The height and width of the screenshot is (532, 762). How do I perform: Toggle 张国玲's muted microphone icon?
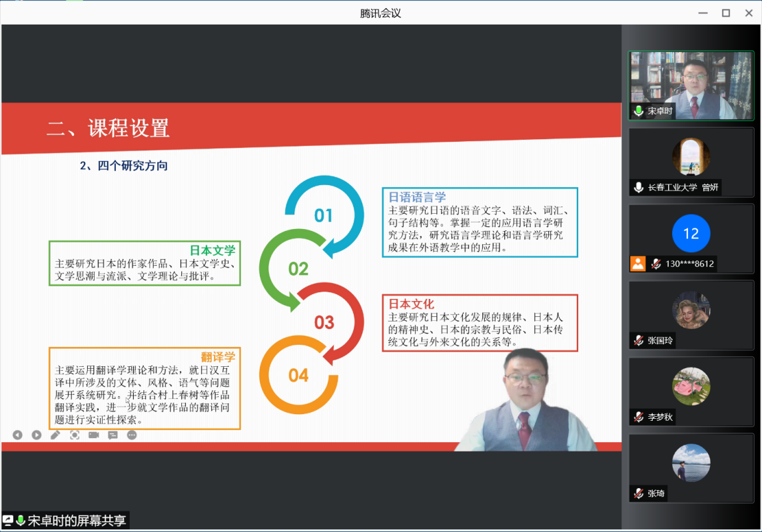point(637,341)
